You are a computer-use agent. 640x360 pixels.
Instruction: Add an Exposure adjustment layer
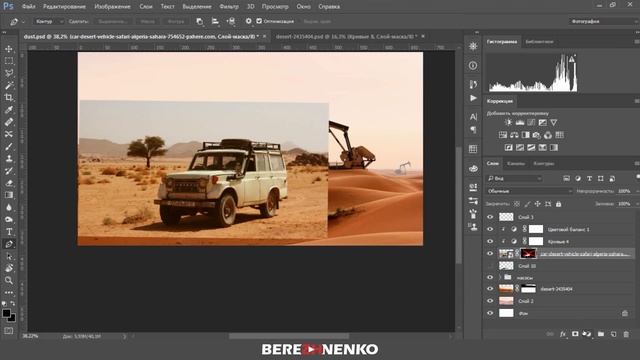[x=542, y=122]
